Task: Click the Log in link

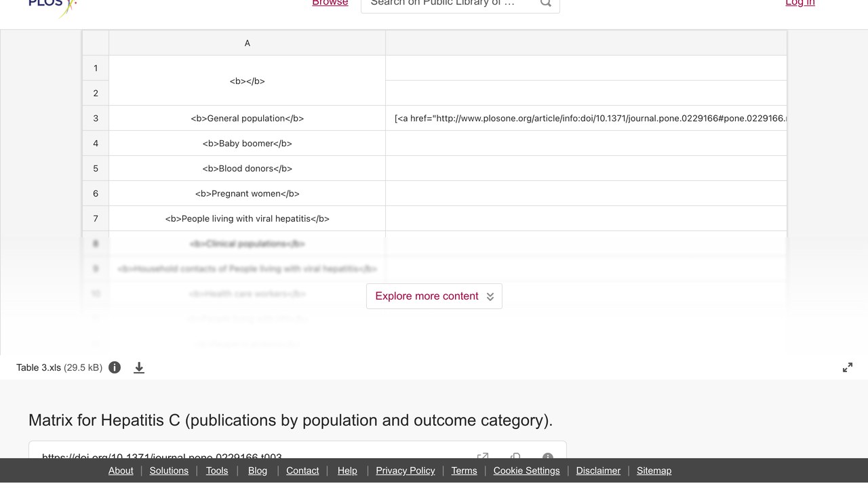Action: (800, 3)
